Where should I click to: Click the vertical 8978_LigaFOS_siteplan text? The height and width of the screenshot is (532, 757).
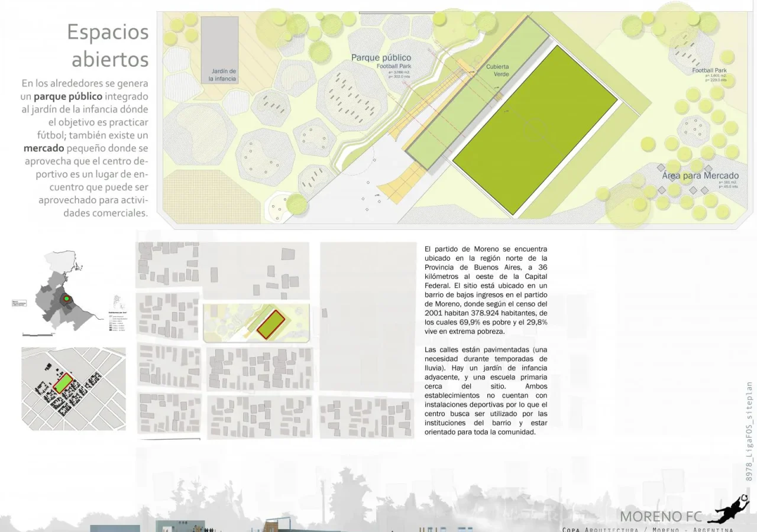click(749, 432)
